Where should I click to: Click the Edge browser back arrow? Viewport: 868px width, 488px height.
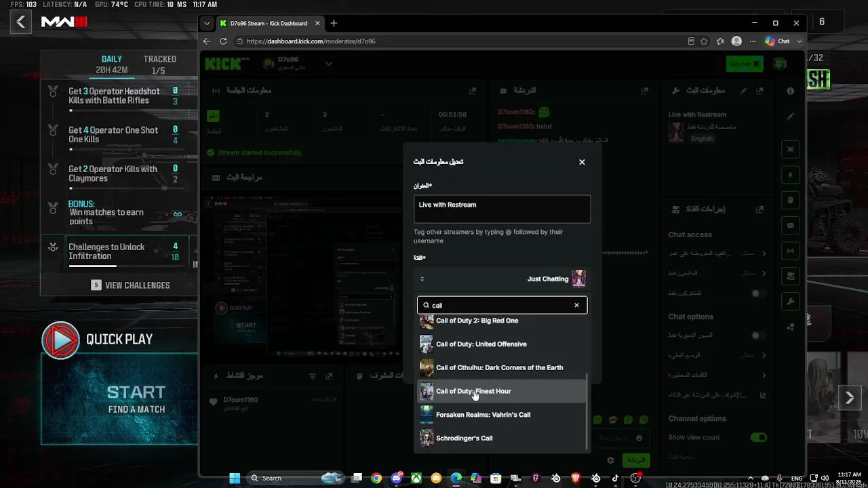tap(207, 41)
